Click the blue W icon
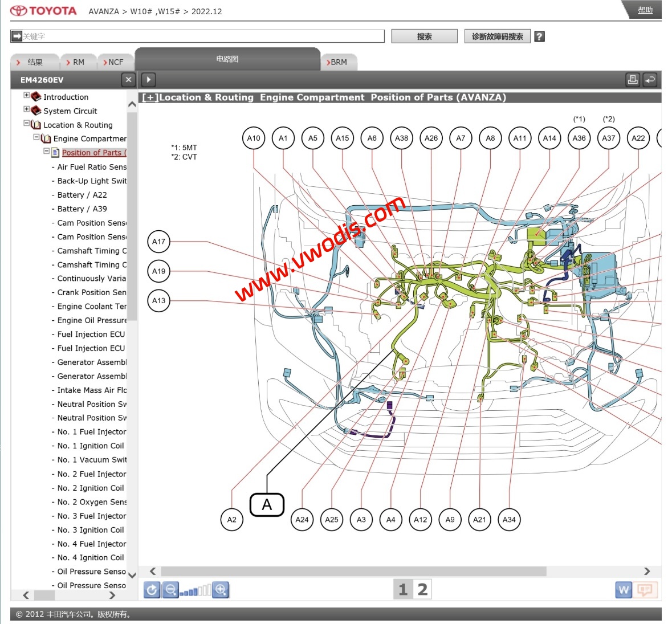672x624 pixels. 624,590
